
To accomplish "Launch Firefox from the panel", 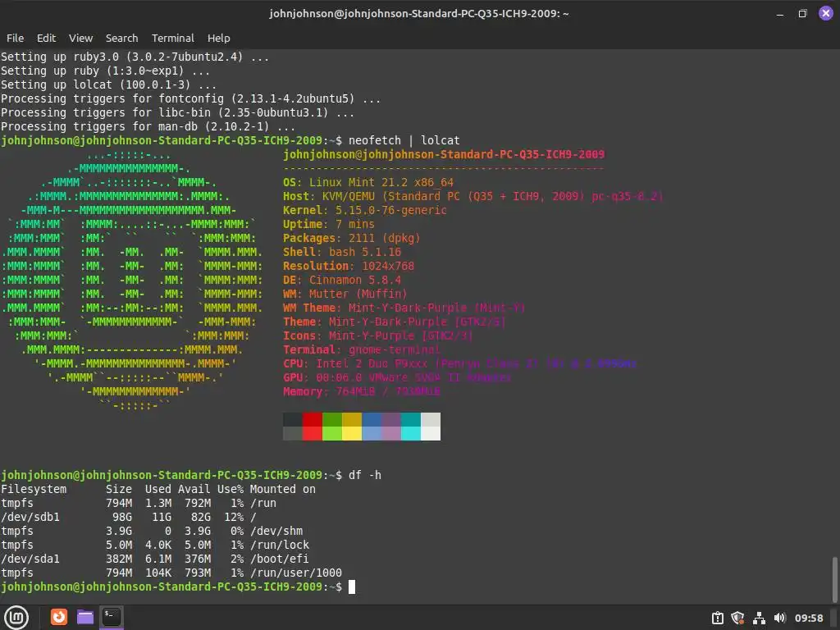I will pos(59,617).
